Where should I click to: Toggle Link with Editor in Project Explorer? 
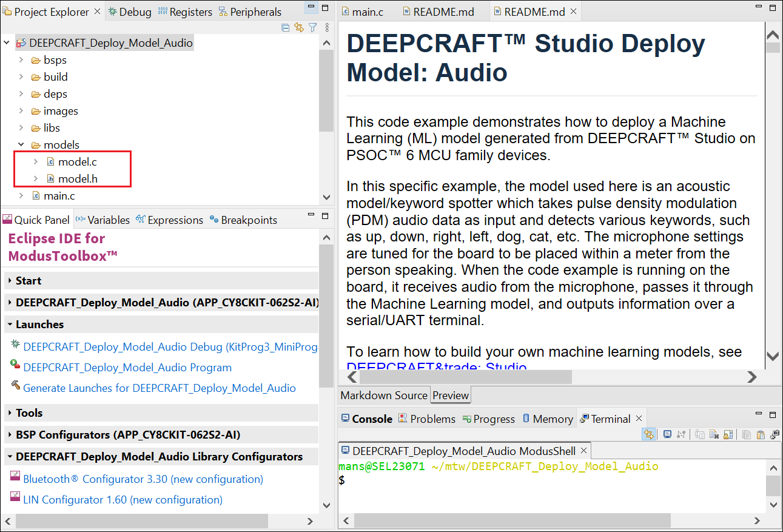coord(299,27)
